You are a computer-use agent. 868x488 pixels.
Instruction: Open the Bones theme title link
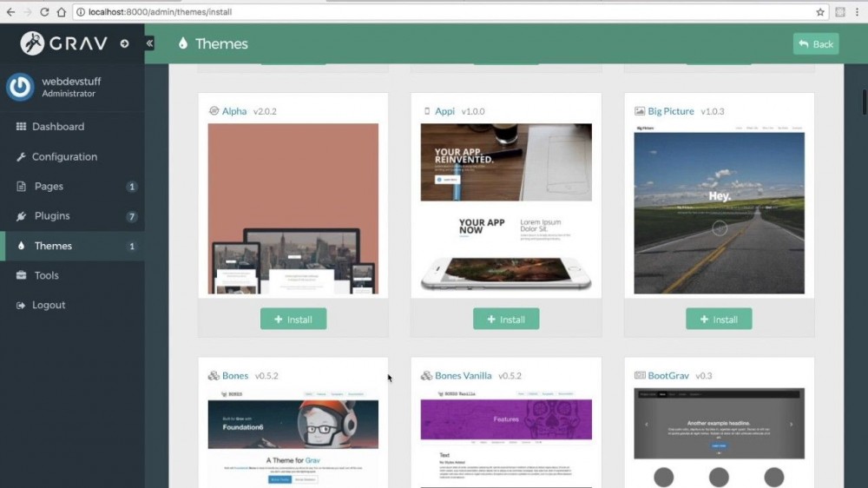(234, 376)
